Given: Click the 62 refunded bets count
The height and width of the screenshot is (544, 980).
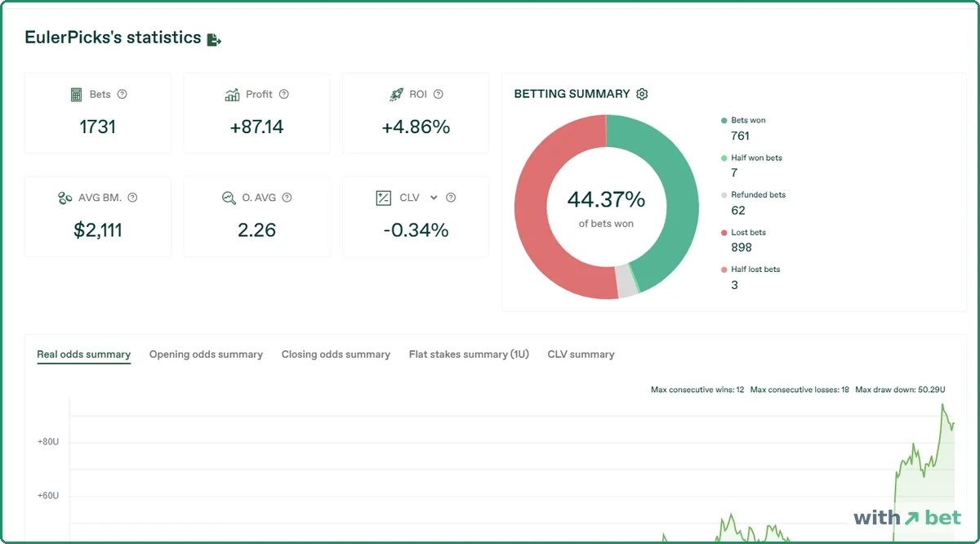Looking at the screenshot, I should click(738, 210).
